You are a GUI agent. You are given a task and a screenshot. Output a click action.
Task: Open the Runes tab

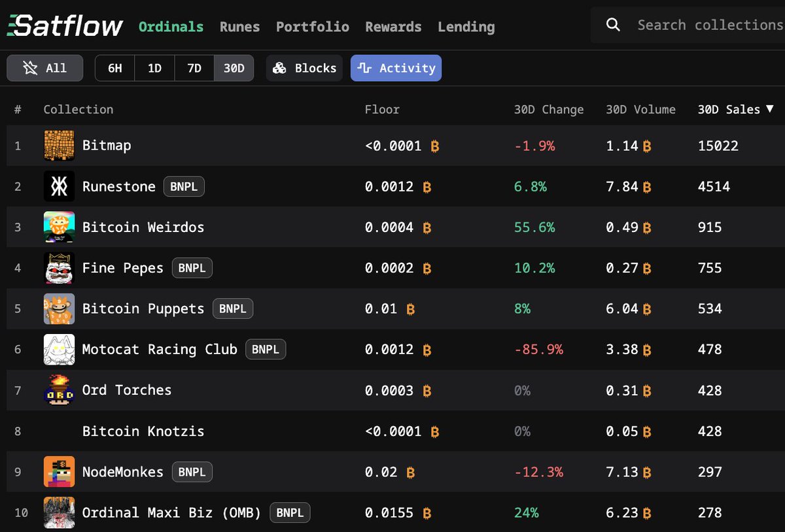tap(239, 27)
